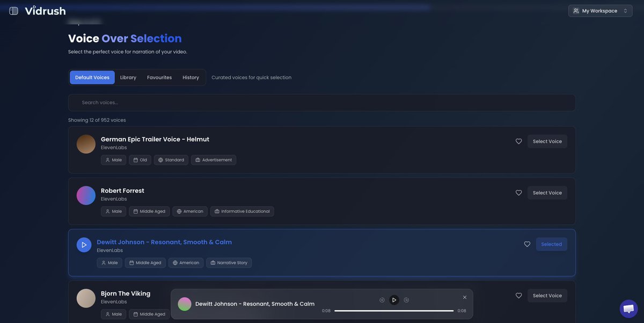The height and width of the screenshot is (323, 644).
Task: Play the Dewitt Johnson voice preview
Action: pyautogui.click(x=84, y=245)
